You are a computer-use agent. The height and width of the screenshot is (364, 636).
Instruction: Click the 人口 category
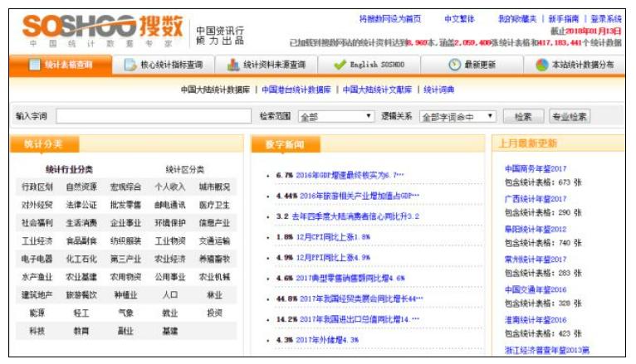coord(170,294)
